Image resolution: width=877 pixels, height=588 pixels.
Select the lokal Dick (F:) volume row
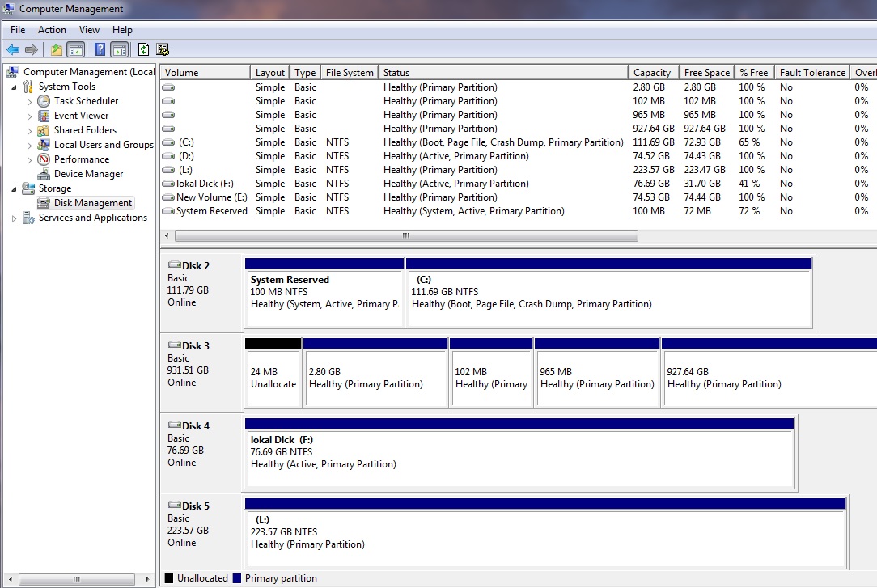click(517, 184)
